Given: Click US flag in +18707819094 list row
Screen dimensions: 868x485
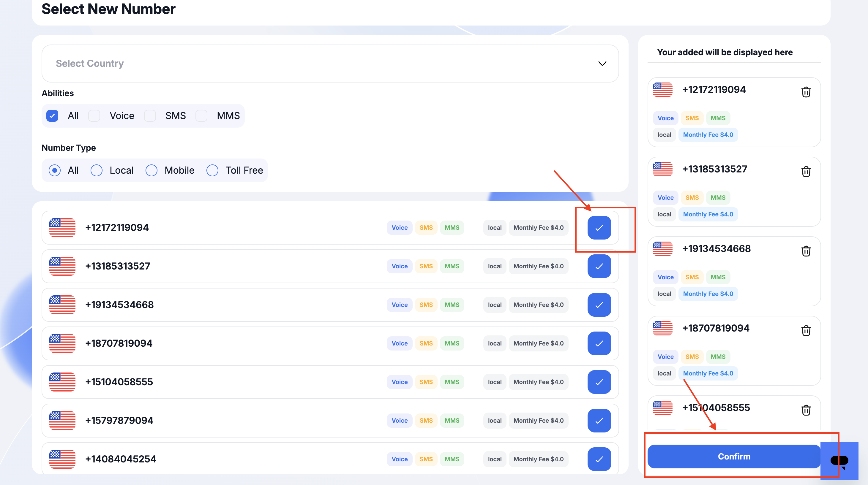Looking at the screenshot, I should click(x=62, y=343).
